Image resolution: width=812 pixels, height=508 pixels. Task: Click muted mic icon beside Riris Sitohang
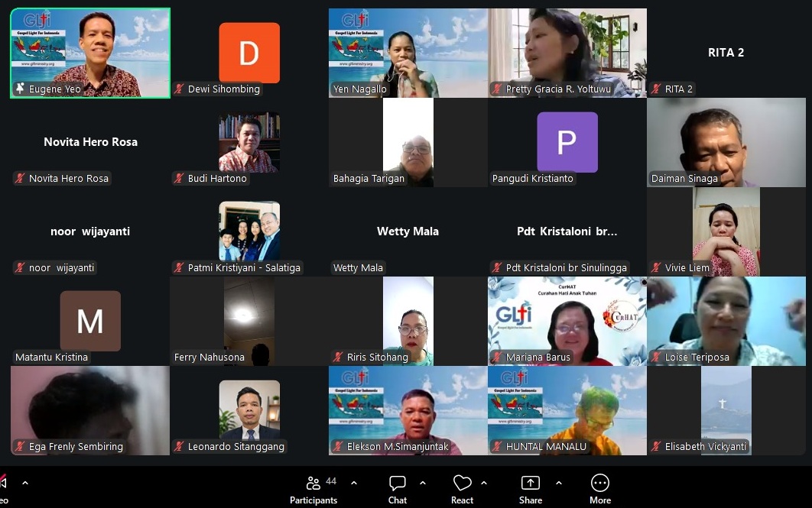[x=338, y=357]
